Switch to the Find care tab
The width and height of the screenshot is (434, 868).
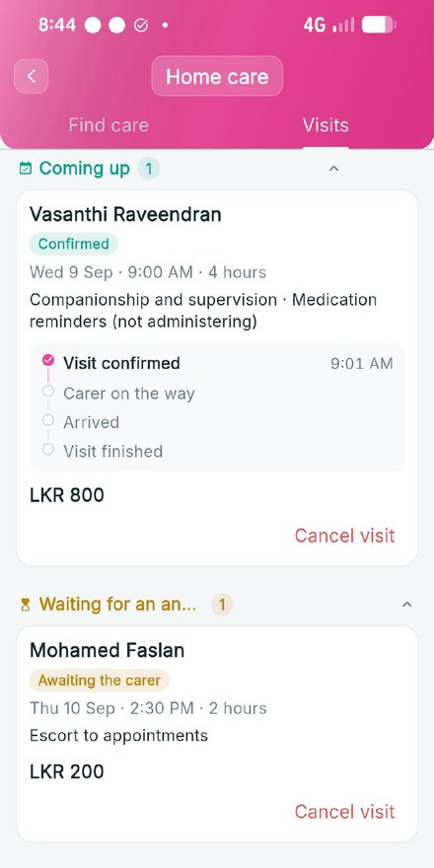108,125
